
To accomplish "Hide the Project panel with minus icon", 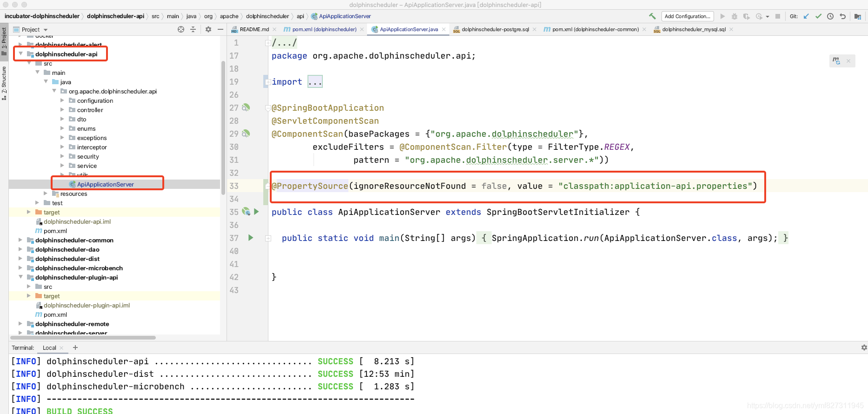I will tap(220, 29).
